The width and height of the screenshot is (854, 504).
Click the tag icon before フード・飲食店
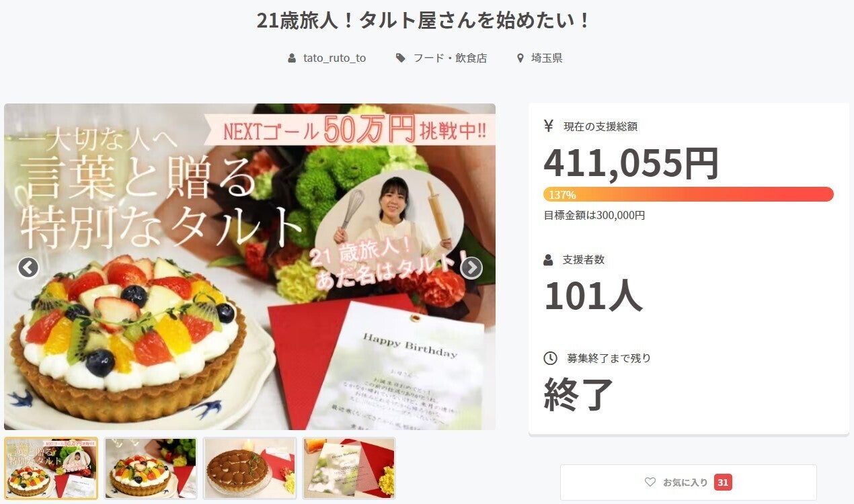point(401,58)
